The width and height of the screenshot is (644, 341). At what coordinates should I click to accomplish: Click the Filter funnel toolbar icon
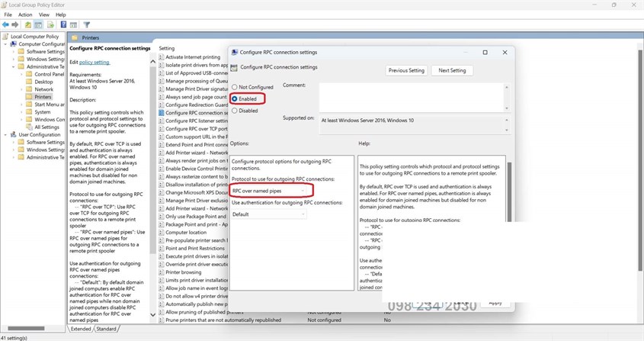(87, 25)
